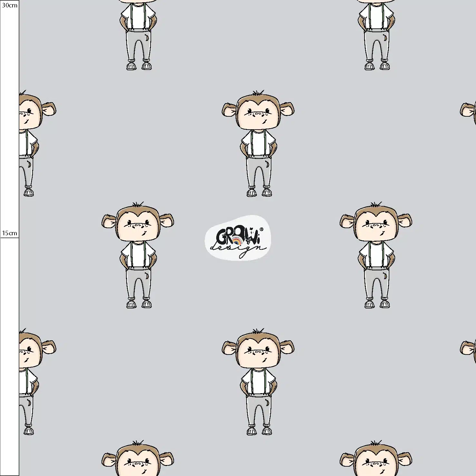Click the shoes of the top-left headless monkey
Image resolution: width=476 pixels, height=476 pixels.
point(139,66)
